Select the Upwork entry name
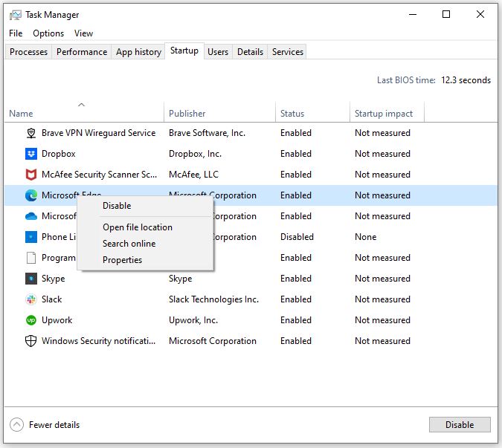 point(57,320)
